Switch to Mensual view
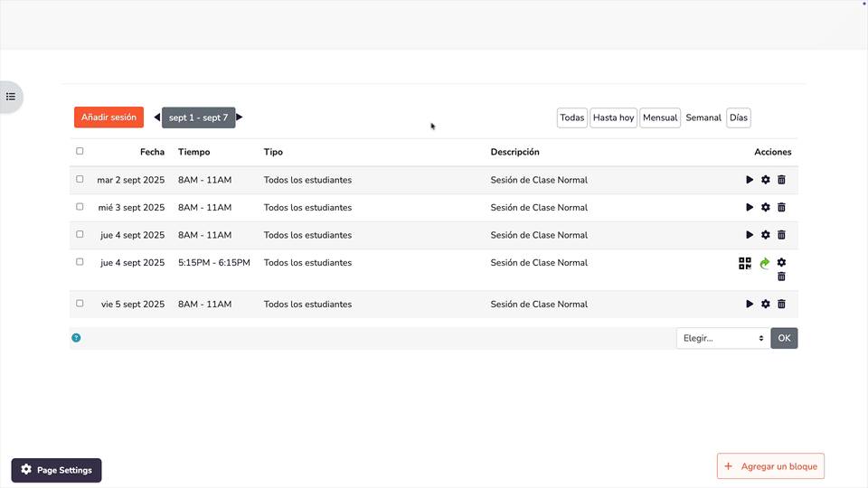The height and width of the screenshot is (488, 868). [660, 117]
